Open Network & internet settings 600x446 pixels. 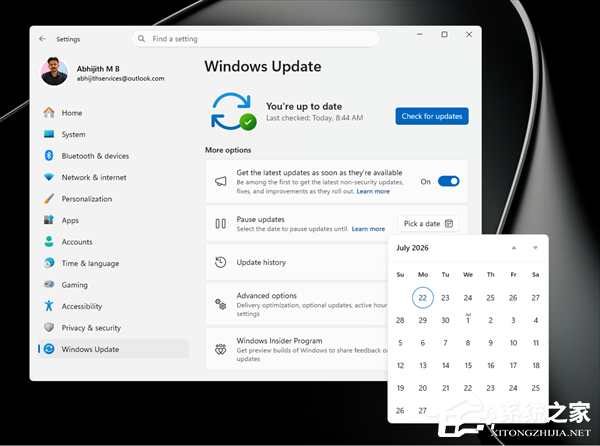(113, 177)
